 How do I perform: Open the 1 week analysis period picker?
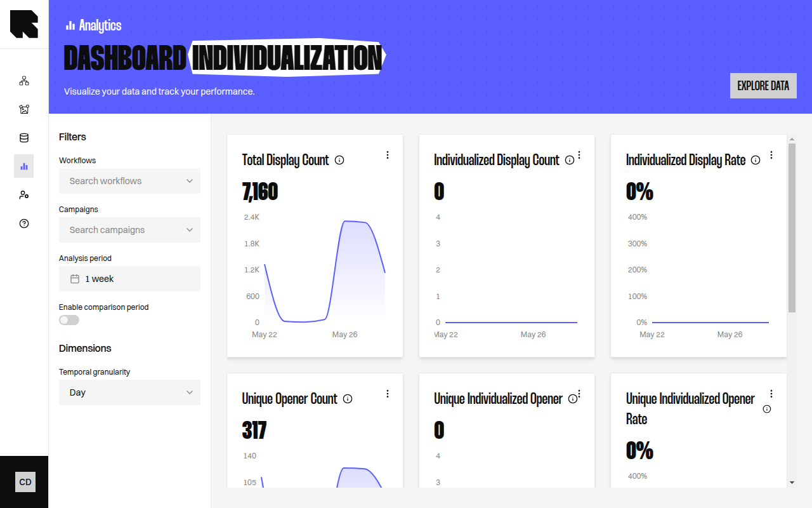(x=129, y=279)
